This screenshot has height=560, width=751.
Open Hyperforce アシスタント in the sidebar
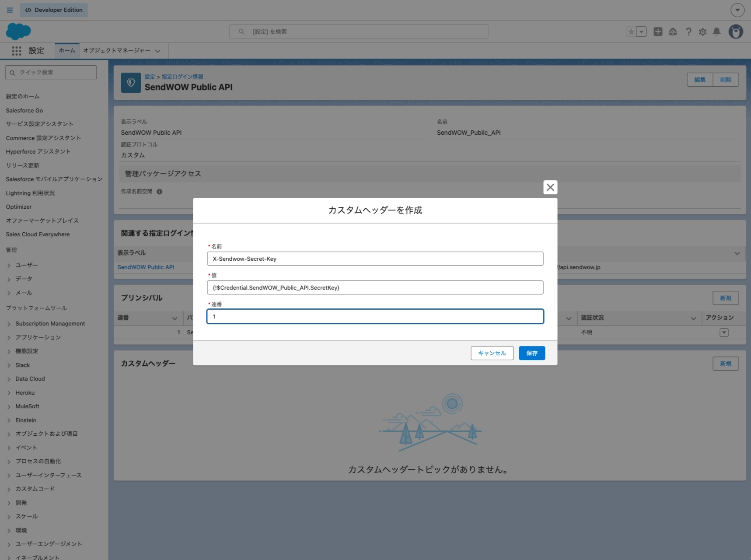coord(38,151)
